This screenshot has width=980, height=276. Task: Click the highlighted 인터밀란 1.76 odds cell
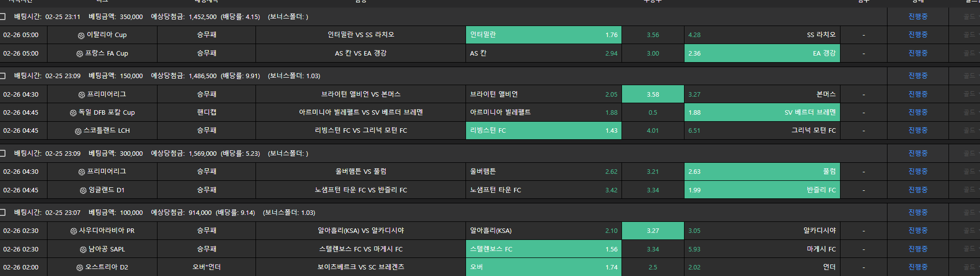(543, 35)
